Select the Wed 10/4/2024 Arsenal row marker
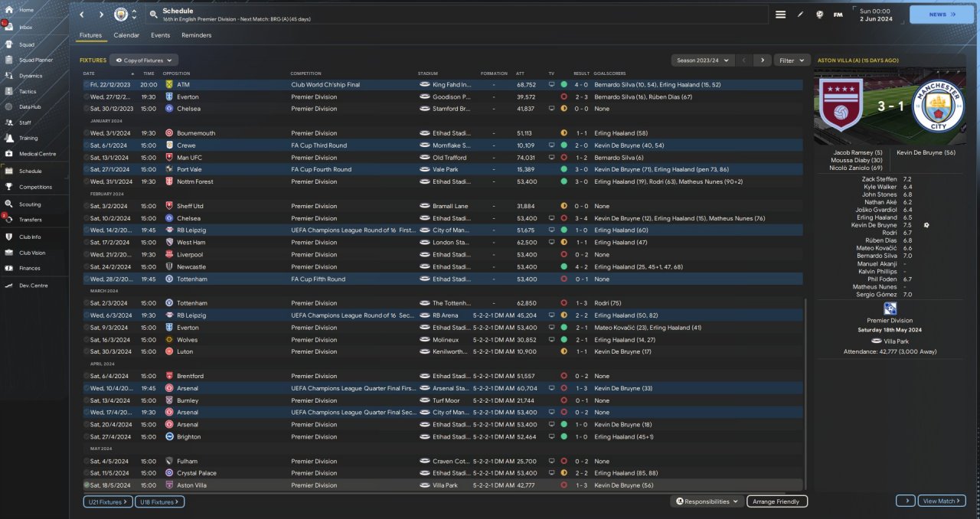Image resolution: width=980 pixels, height=519 pixels. [x=87, y=388]
